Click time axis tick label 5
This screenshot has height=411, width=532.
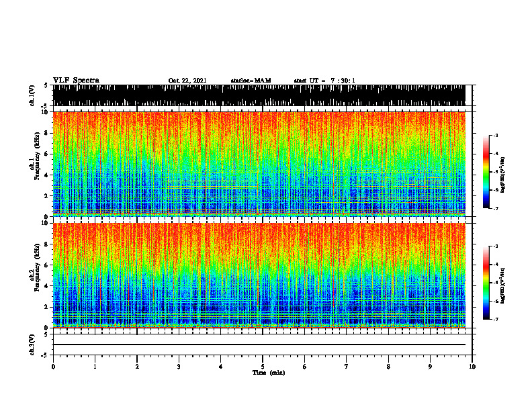[x=263, y=367]
